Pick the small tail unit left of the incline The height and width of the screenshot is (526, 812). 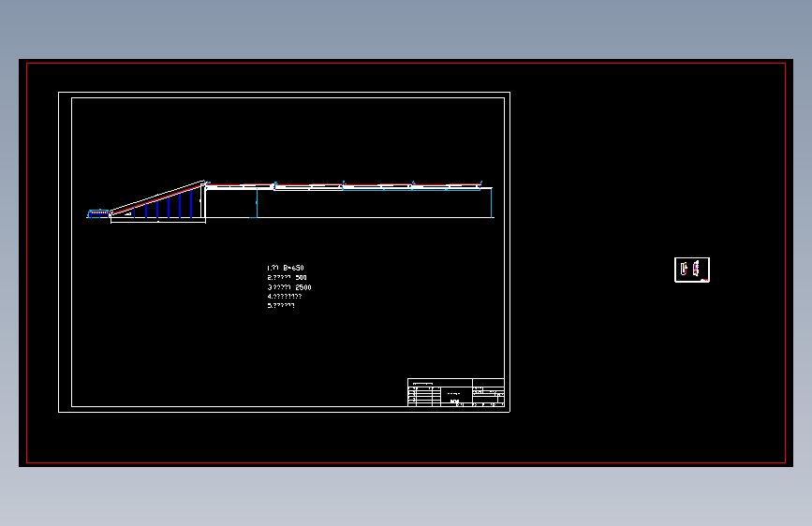pyautogui.click(x=98, y=213)
